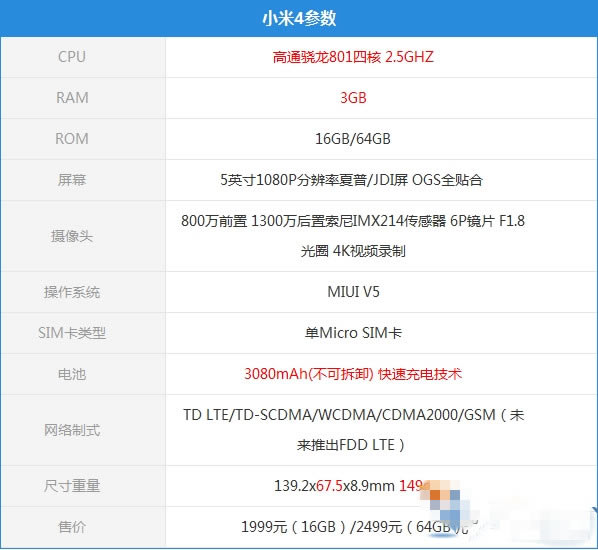
Task: Click the 800万前置 1300万后置 camera text
Action: [353, 221]
